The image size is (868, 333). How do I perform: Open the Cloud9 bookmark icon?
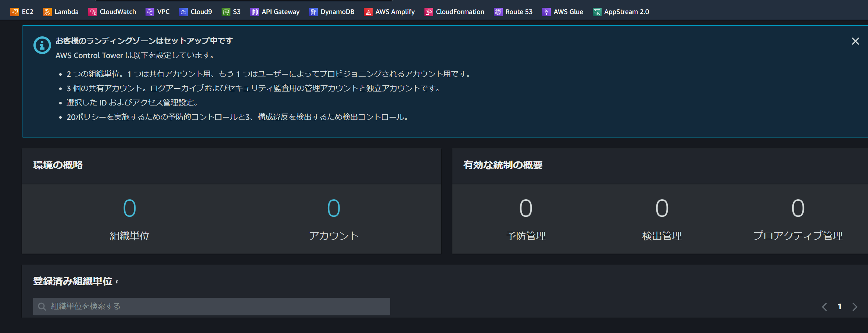(x=183, y=11)
